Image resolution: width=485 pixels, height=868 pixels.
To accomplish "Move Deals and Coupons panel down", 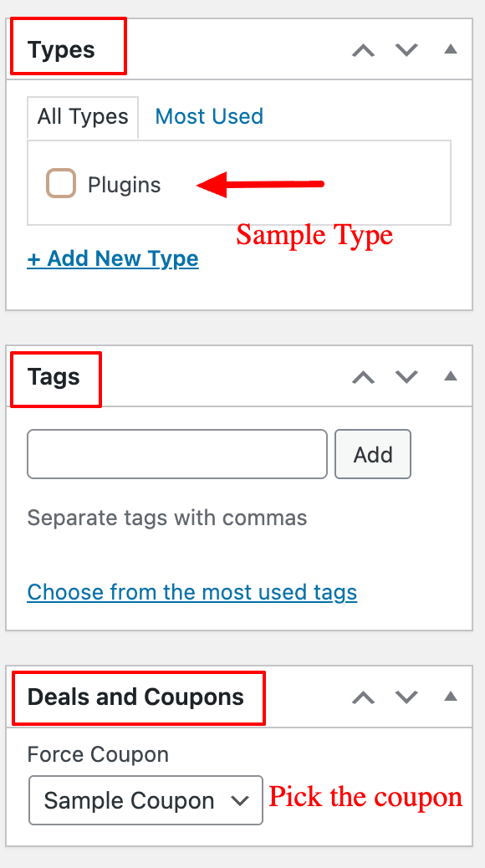I will point(406,697).
